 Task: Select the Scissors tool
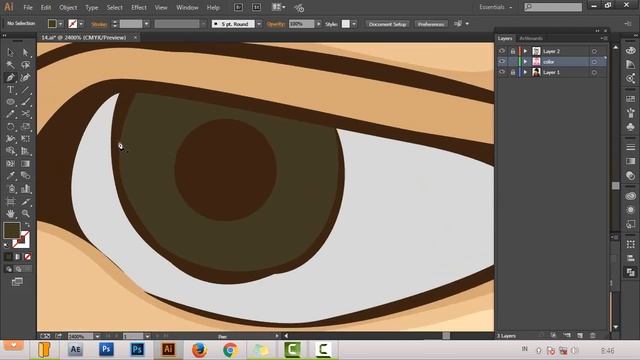click(25, 114)
